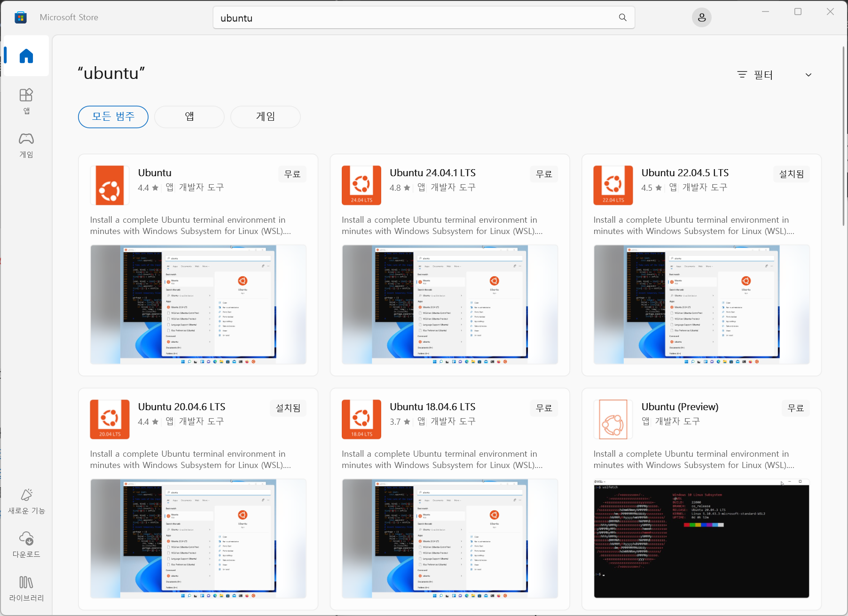The height and width of the screenshot is (616, 848).
Task: Select the 모든 범주 category tab
Action: coord(113,117)
